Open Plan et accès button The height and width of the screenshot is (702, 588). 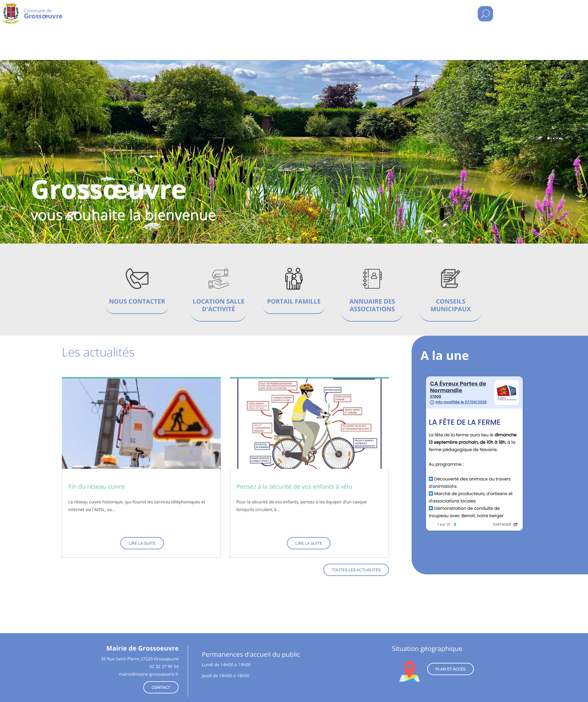450,669
